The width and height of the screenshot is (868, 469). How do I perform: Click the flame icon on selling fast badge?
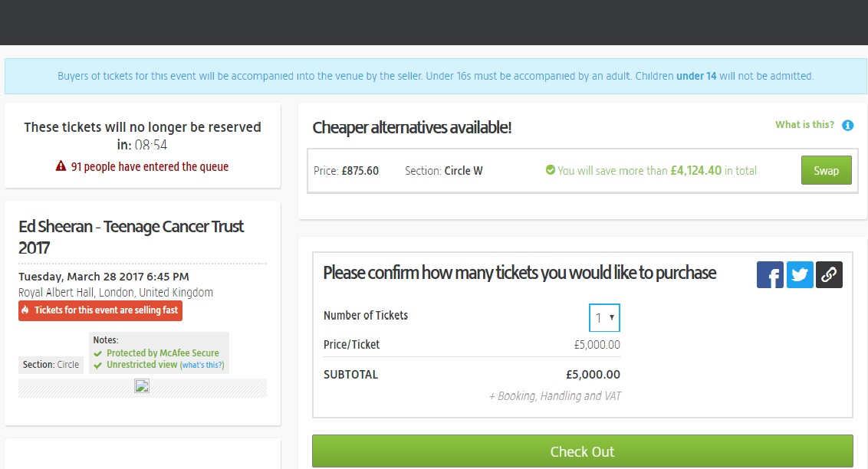click(25, 310)
